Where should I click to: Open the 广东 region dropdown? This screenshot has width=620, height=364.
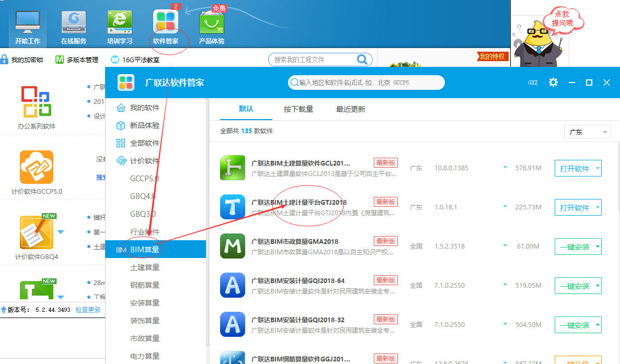click(x=587, y=132)
